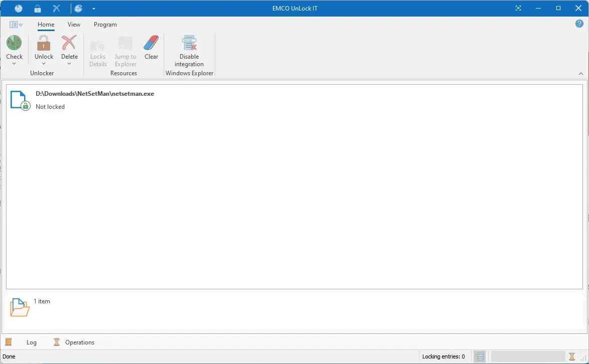This screenshot has width=589, height=364.
Task: Click the Clear eraser icon
Action: pos(151,43)
